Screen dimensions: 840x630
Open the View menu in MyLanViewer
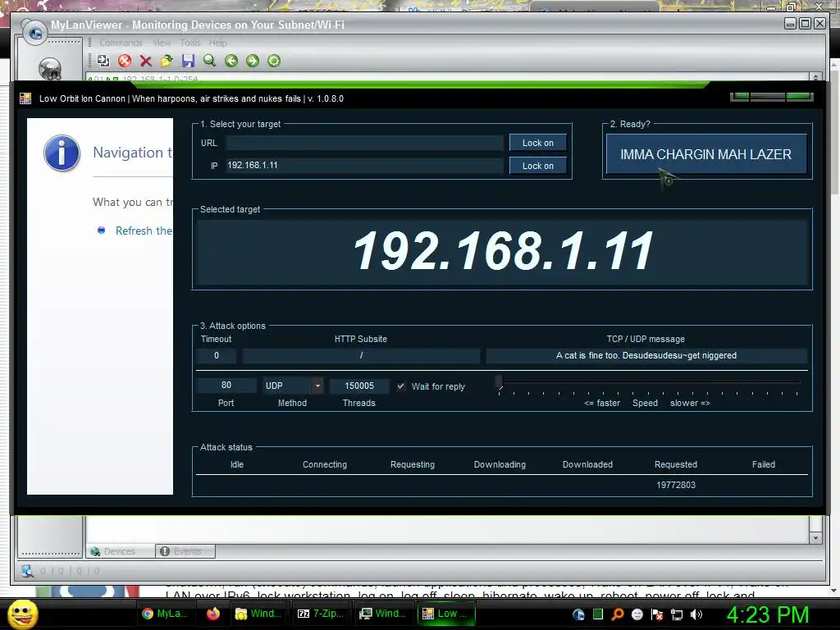point(162,43)
